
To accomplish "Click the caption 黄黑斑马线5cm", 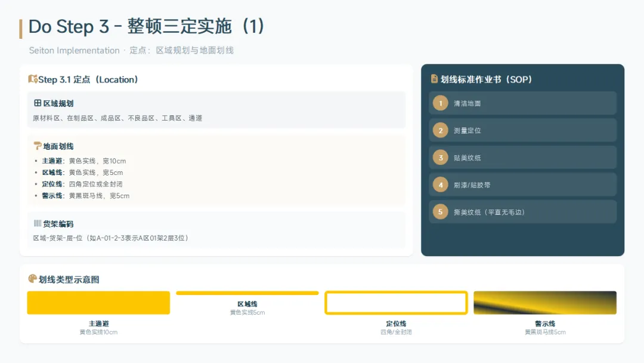I will coord(545,332).
